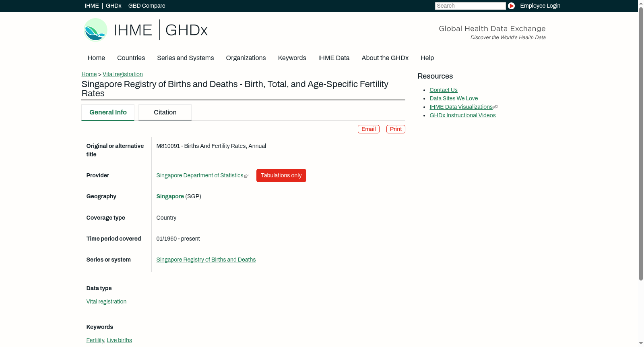This screenshot has height=347, width=644.
Task: Open Keywords menu item
Action: point(292,58)
